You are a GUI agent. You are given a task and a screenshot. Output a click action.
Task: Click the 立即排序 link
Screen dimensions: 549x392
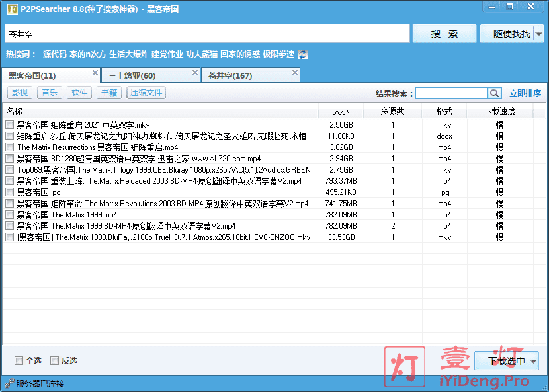tap(525, 93)
